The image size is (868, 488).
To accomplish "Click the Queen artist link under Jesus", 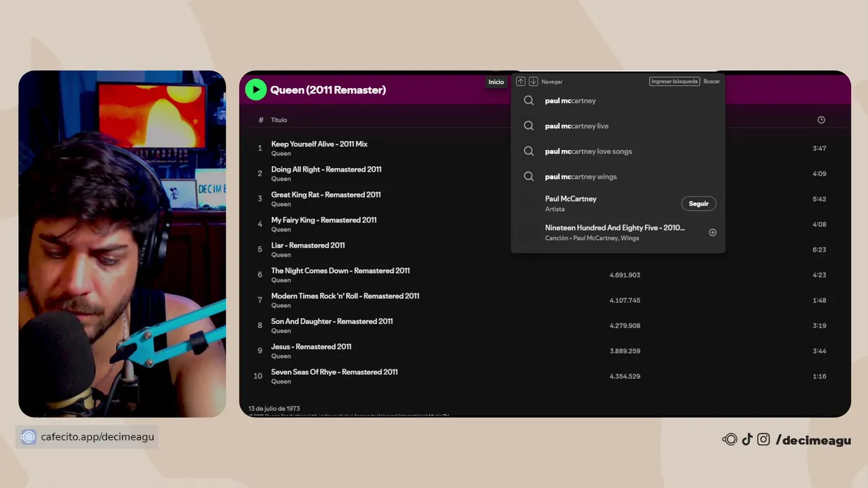I will [x=281, y=356].
